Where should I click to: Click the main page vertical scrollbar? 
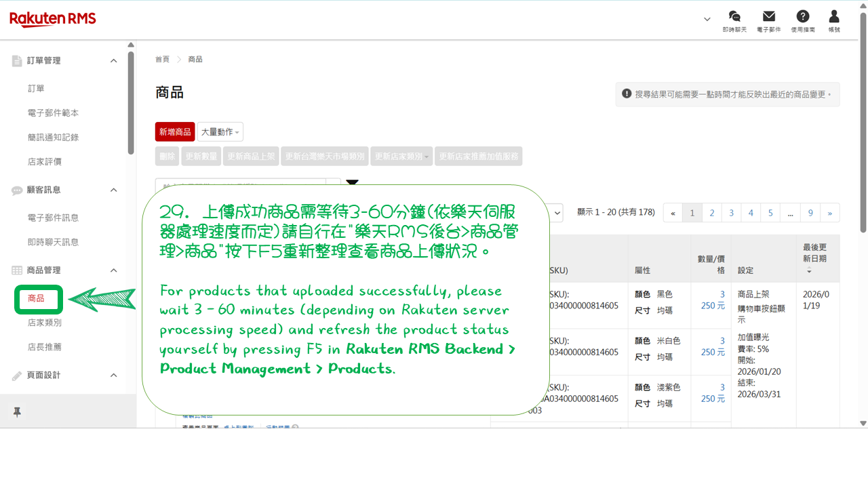[863, 136]
